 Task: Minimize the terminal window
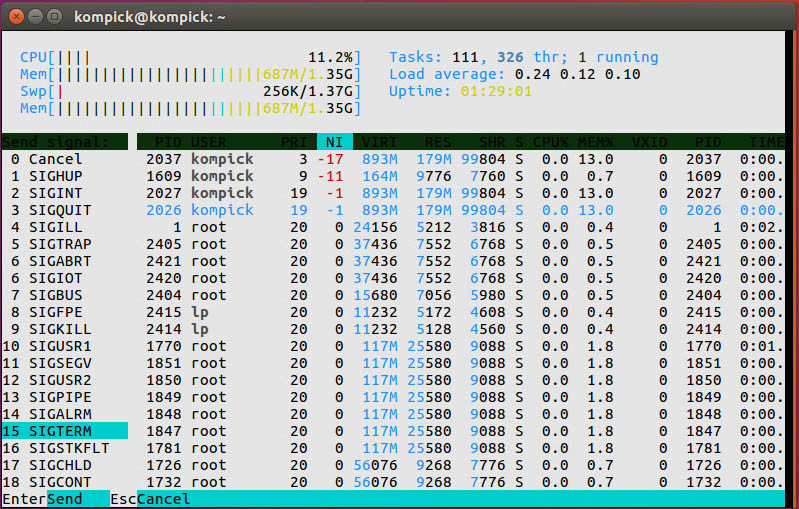(x=35, y=17)
